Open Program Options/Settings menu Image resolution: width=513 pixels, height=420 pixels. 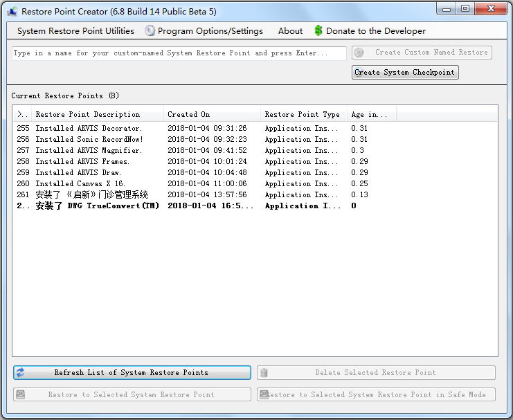click(x=210, y=30)
